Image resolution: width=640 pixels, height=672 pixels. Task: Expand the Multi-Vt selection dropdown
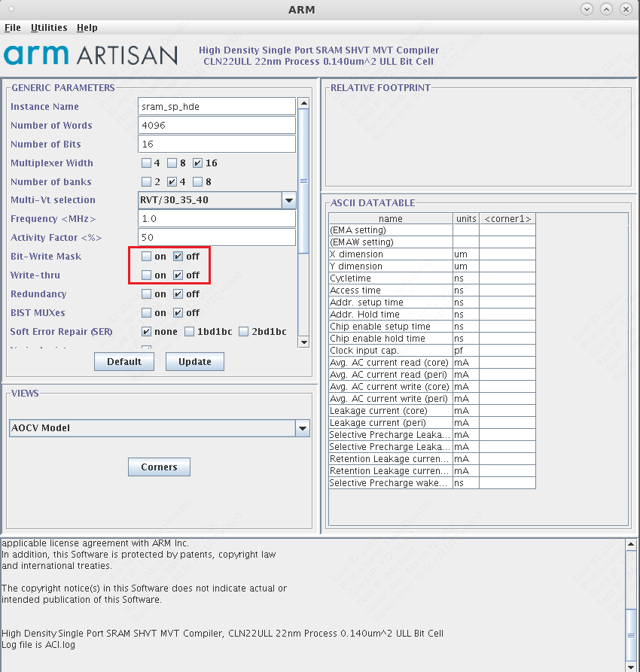coord(288,200)
